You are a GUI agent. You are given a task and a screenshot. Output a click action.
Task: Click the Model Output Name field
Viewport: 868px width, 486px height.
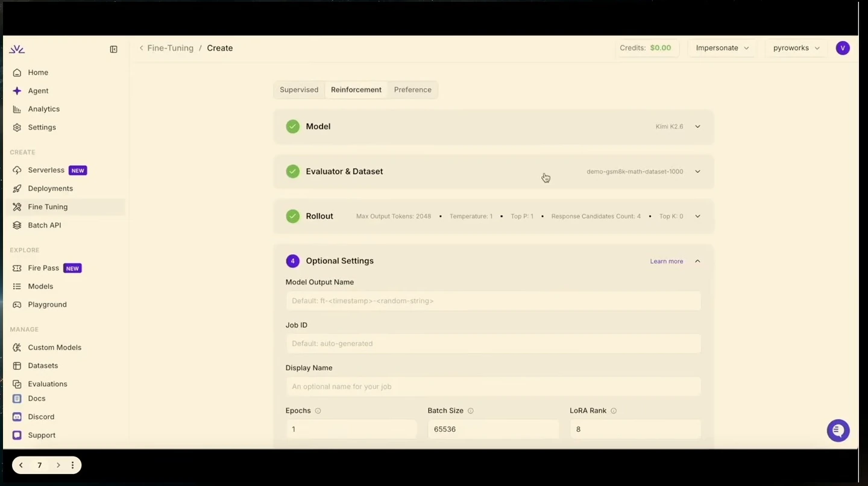pos(493,301)
